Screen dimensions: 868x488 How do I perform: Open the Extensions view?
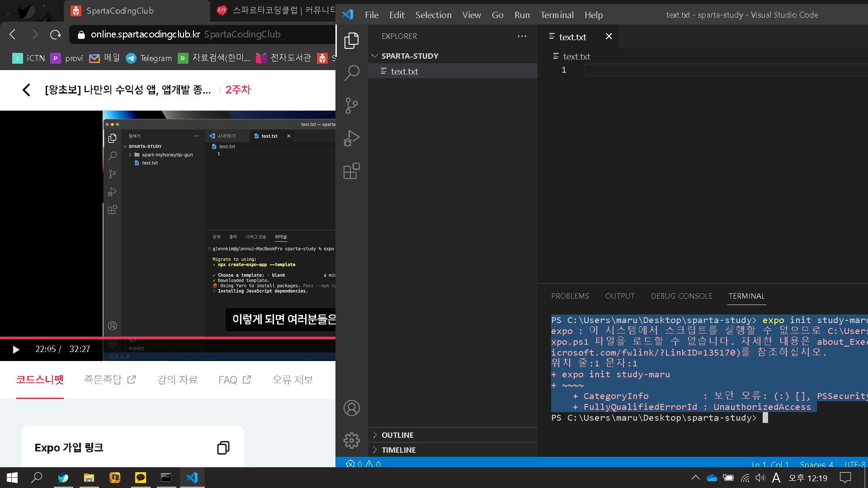click(351, 171)
